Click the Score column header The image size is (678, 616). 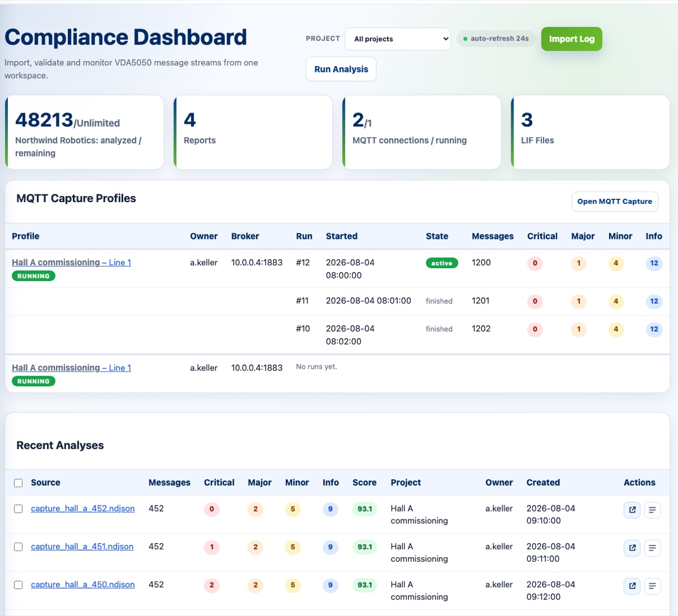click(x=364, y=483)
